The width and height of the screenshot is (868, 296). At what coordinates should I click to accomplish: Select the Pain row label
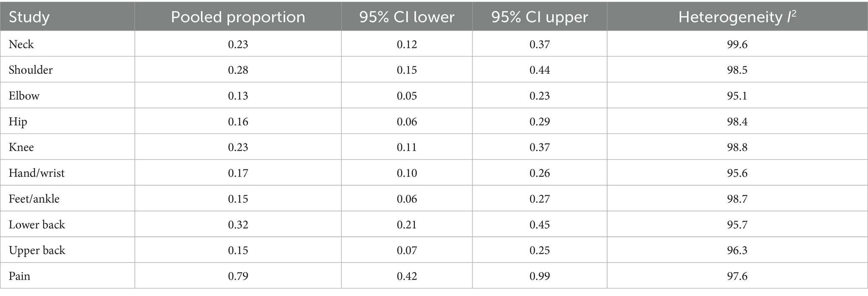[x=19, y=276]
